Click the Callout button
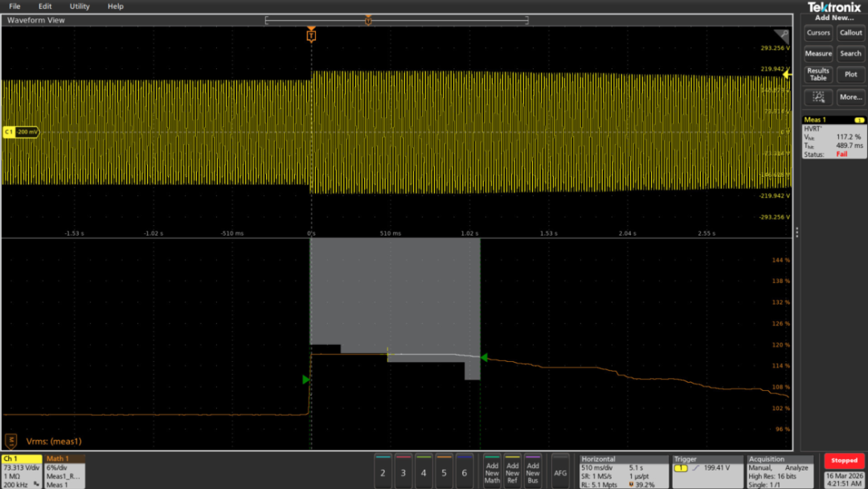The width and height of the screenshot is (868, 489). (x=851, y=33)
